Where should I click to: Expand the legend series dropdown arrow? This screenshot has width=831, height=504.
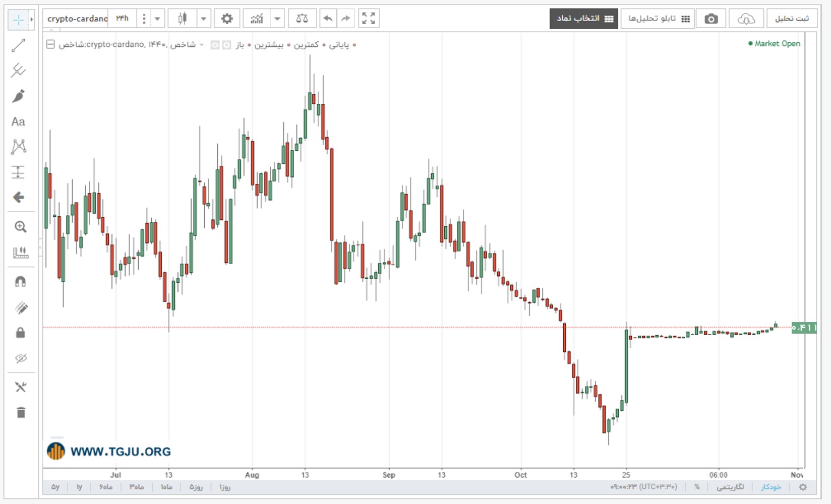[x=202, y=45]
